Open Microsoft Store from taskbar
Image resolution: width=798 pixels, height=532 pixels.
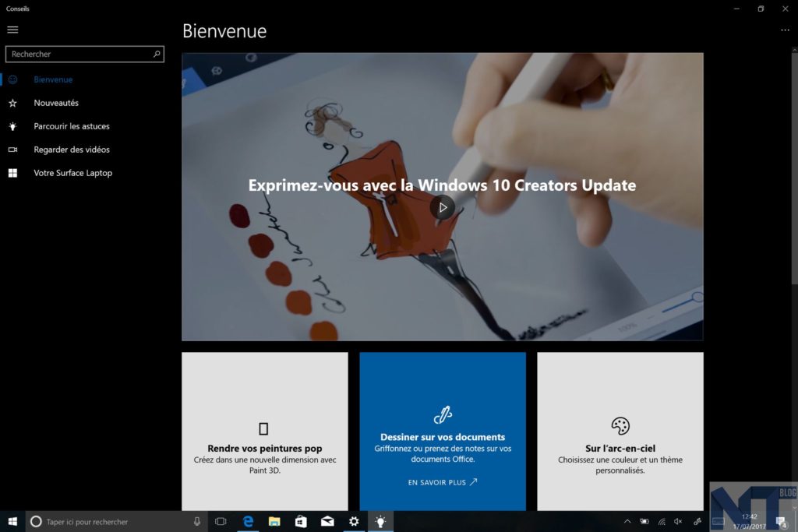[301, 521]
